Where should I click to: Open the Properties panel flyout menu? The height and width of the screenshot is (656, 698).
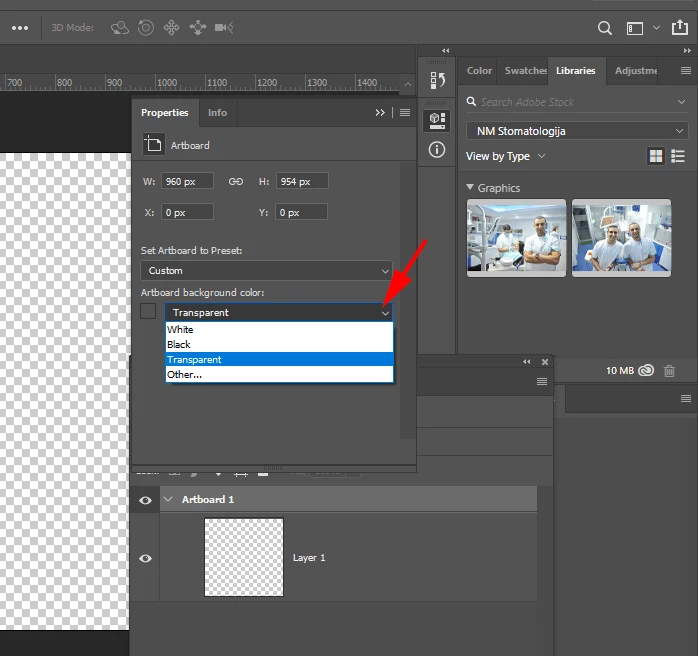coord(405,113)
